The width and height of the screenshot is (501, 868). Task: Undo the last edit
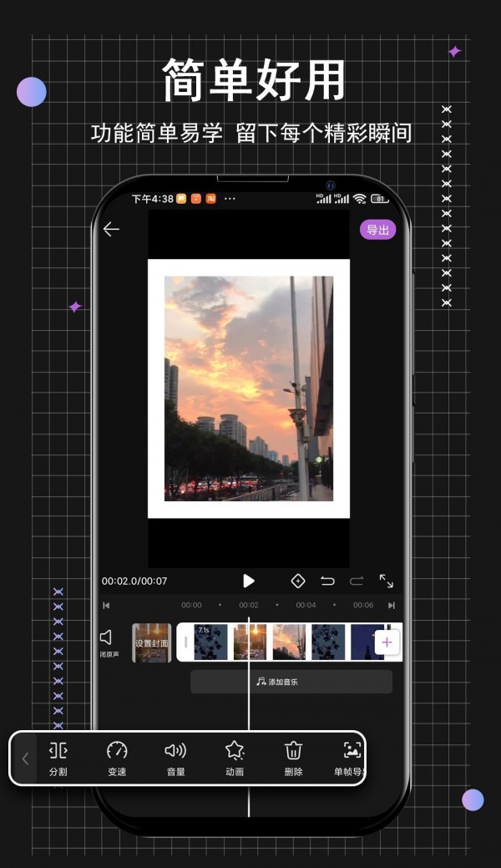coord(327,581)
